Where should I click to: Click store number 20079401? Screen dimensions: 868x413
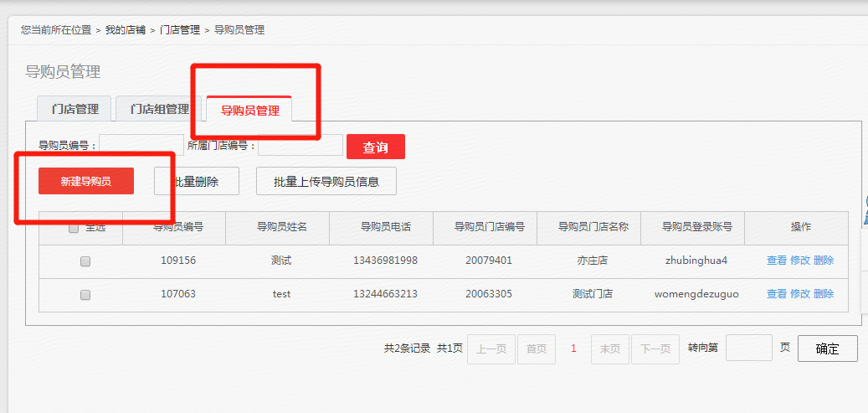point(489,261)
